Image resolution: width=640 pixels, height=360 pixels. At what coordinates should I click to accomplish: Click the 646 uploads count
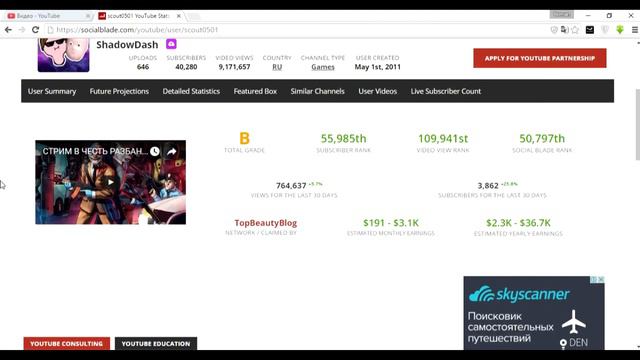coord(143,67)
